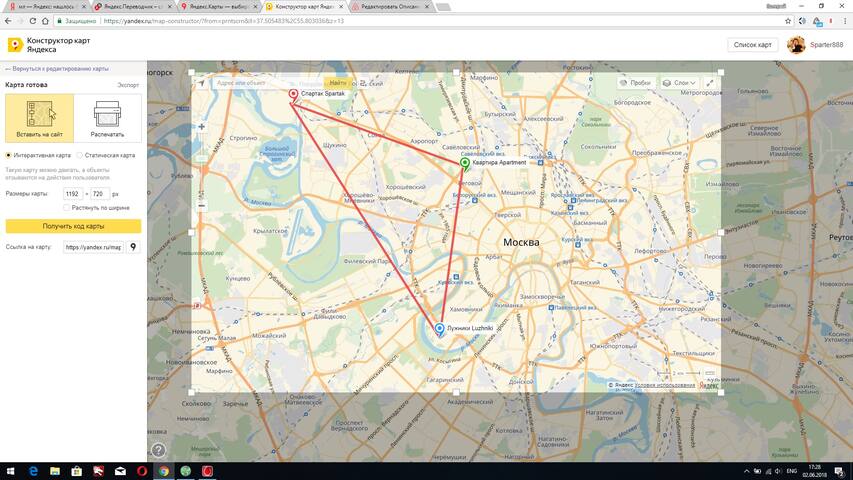
Task: Reload the page with the refresh icon
Action: [x=33, y=21]
